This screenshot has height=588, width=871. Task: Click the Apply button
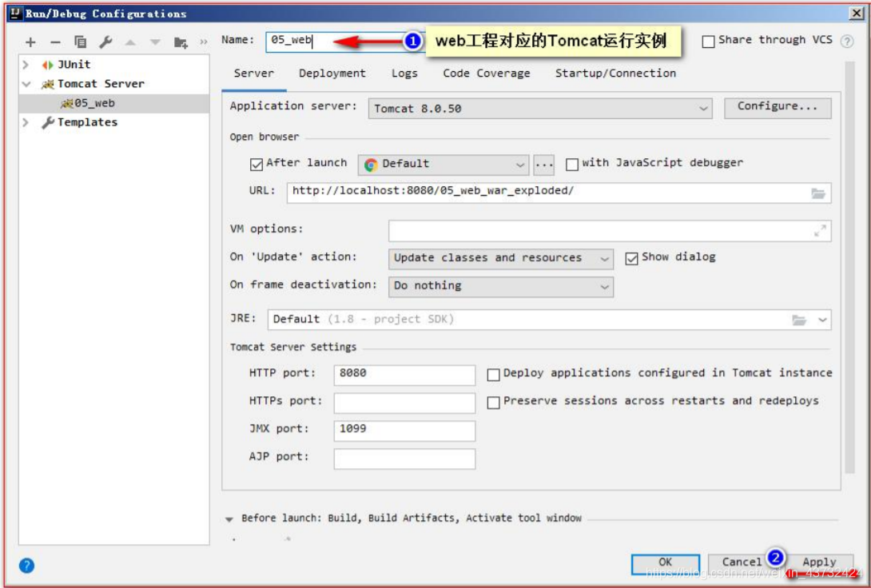click(x=819, y=562)
